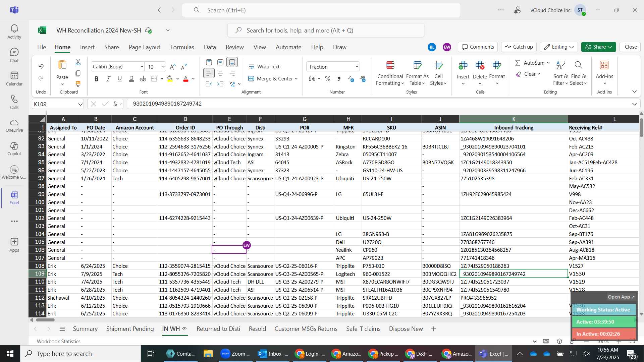
Task: Open Apps in the Teams sidebar
Action: 14,245
